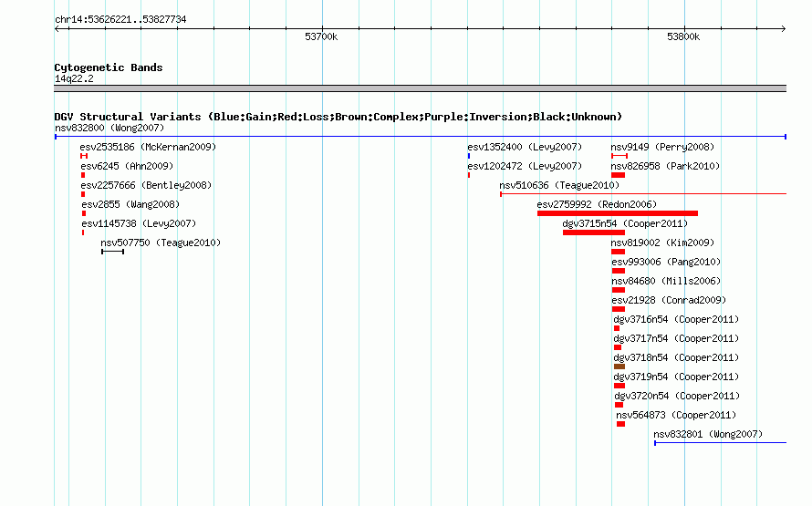Select dgv3719n54 (Cooper2011) label
This screenshot has width=812, height=506.
coord(676,377)
